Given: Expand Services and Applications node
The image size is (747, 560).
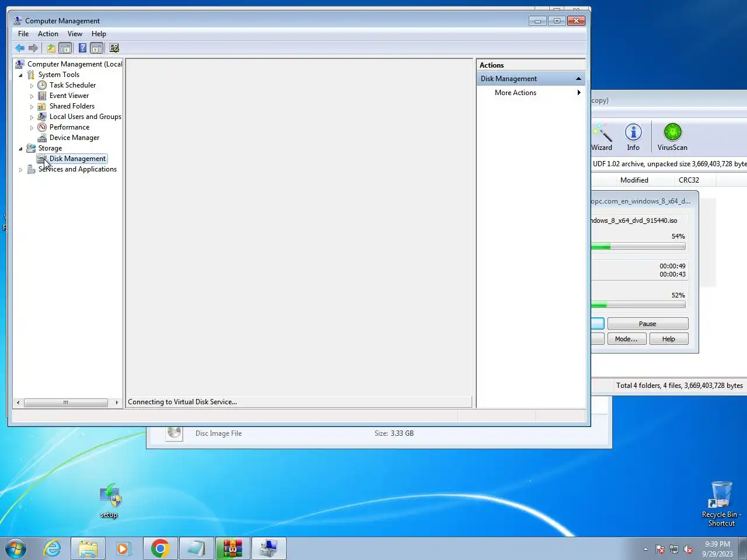Looking at the screenshot, I should 20,170.
